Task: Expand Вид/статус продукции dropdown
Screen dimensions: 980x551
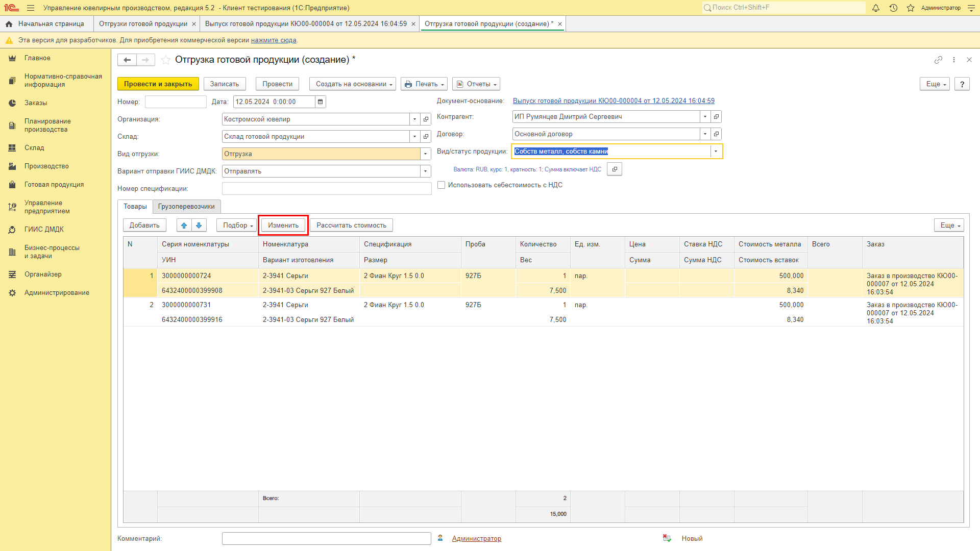Action: pyautogui.click(x=716, y=152)
